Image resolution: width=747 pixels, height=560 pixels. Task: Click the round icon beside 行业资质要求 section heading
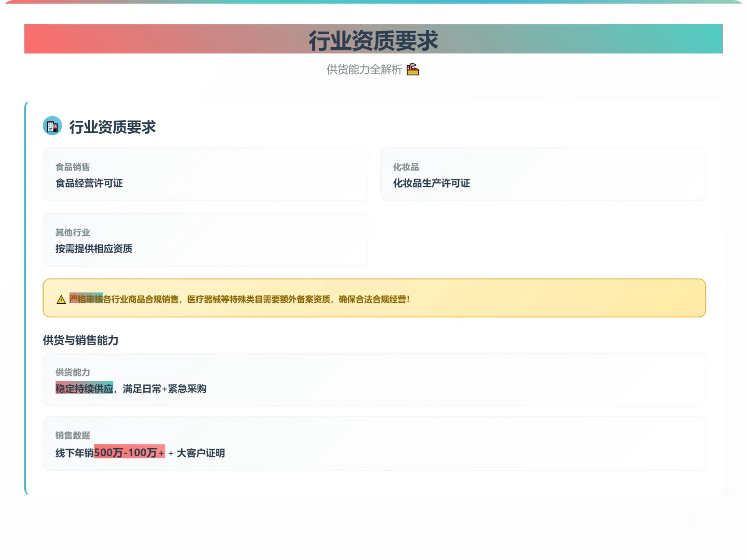52,126
